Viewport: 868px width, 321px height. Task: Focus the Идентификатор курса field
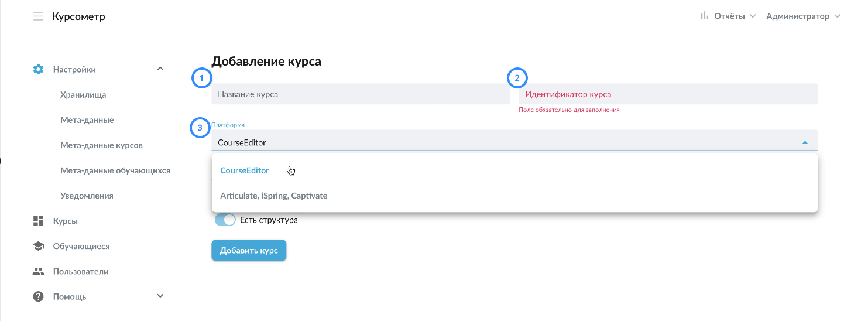pos(668,94)
